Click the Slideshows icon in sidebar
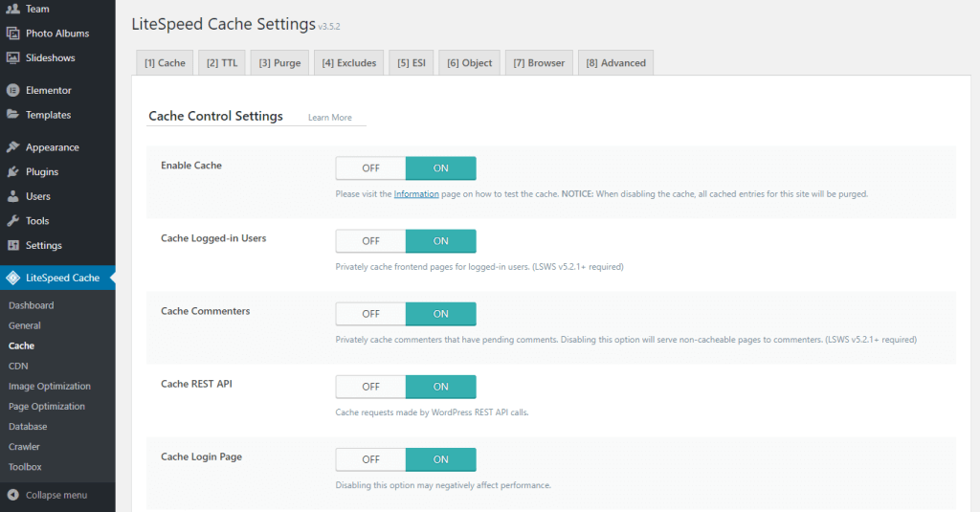Viewport: 980px width, 512px height. [x=12, y=57]
